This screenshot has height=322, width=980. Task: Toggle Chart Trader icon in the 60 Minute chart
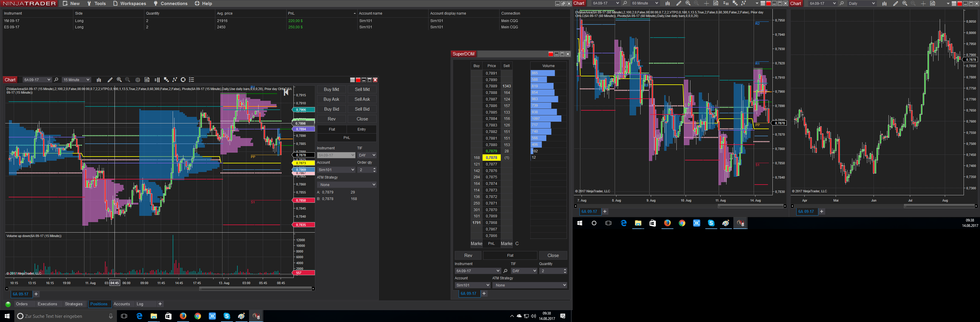tap(726, 3)
